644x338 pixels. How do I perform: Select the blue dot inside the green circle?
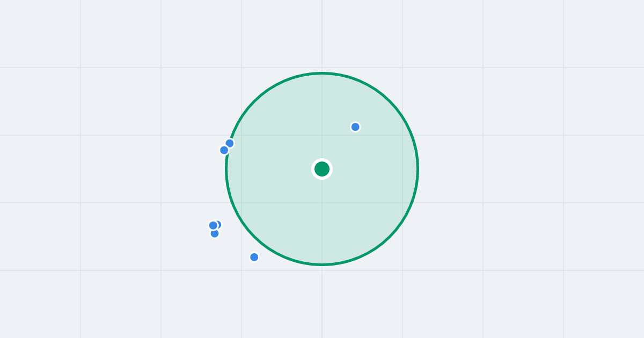pos(355,127)
